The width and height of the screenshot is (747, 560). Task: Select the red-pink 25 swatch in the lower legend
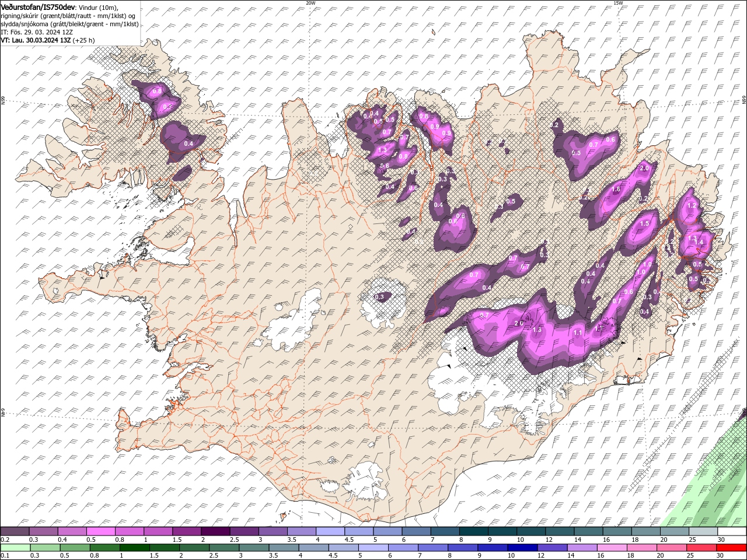(x=701, y=548)
